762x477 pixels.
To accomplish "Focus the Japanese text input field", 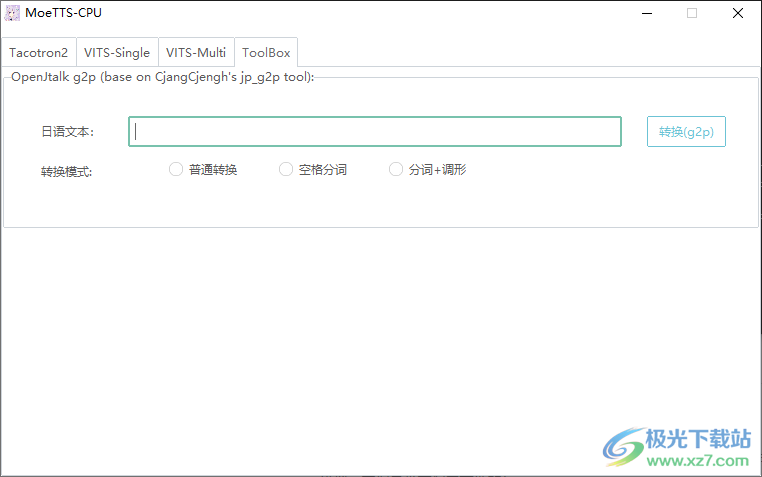I will pos(375,132).
